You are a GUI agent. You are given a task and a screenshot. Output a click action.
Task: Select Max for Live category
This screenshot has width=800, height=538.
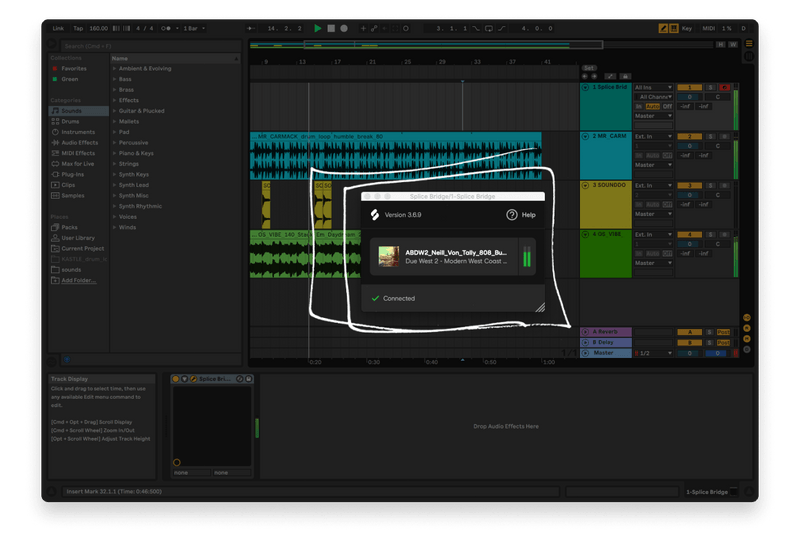(79, 164)
